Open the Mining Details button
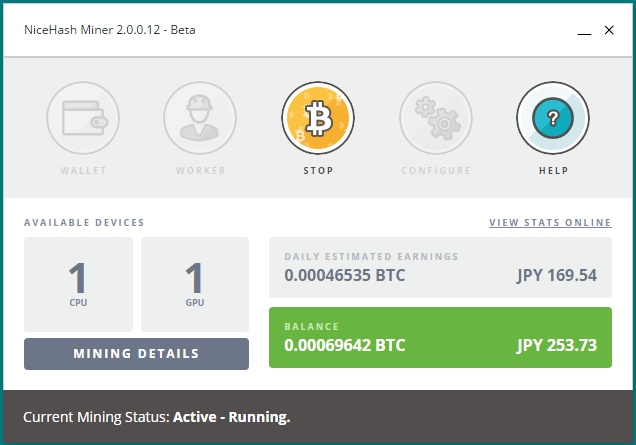Image resolution: width=636 pixels, height=445 pixels. [136, 354]
